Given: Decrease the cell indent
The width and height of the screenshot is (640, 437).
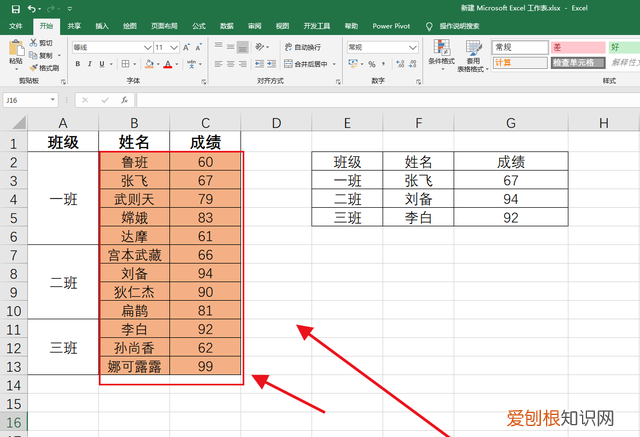Looking at the screenshot, I should coord(259,64).
